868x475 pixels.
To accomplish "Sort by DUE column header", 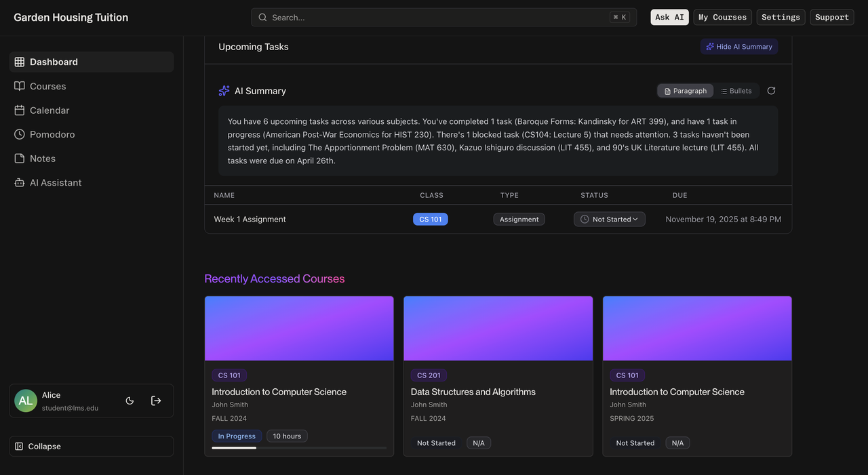I will pyautogui.click(x=679, y=195).
